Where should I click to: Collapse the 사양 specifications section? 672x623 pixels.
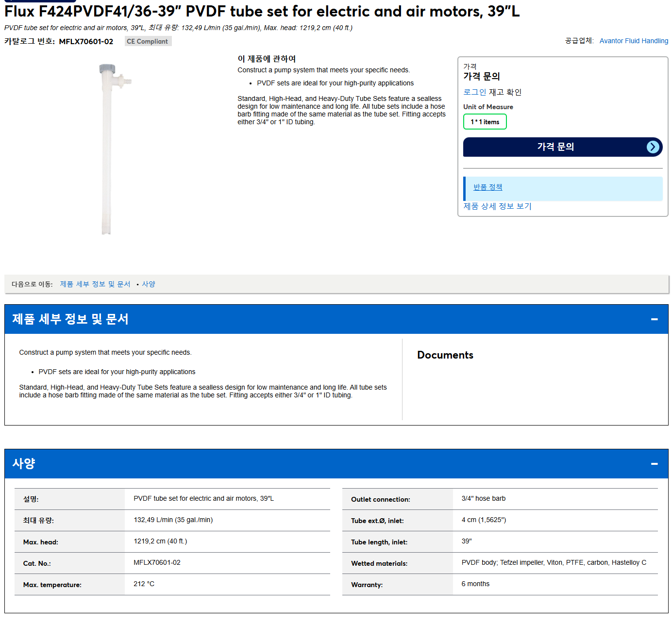click(654, 464)
